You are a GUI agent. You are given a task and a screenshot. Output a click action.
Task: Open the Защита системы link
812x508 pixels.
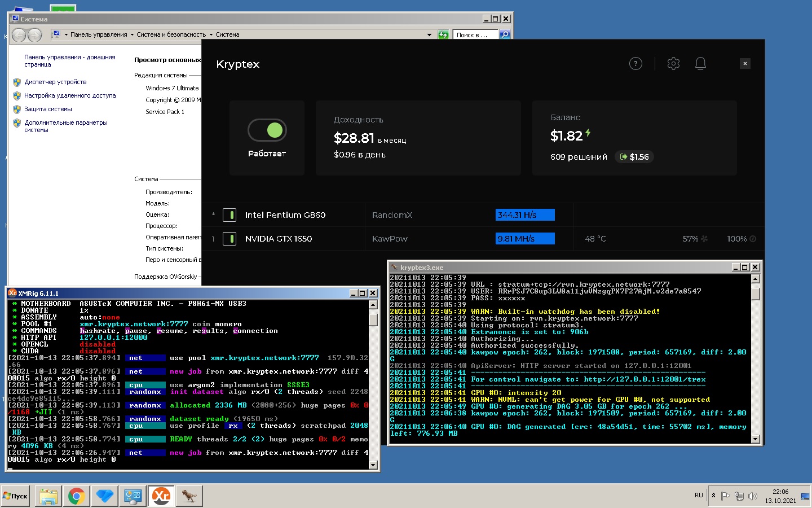(48, 109)
